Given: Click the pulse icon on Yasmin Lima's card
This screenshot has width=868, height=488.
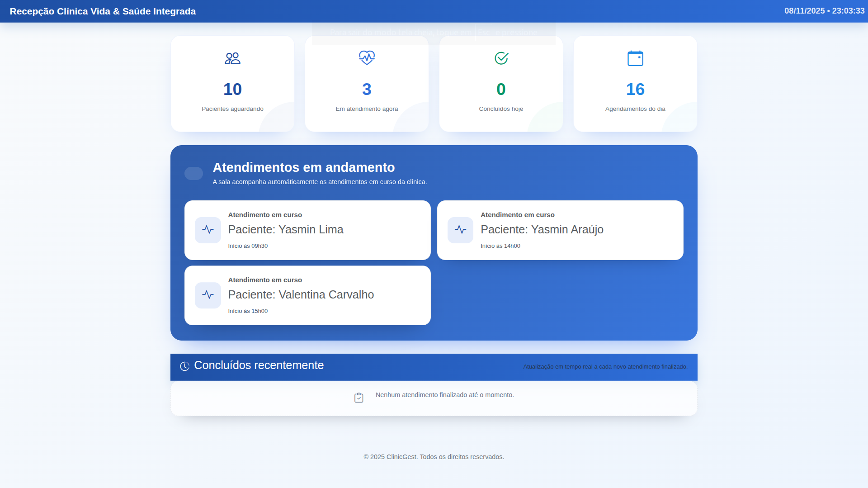Looking at the screenshot, I should [208, 230].
